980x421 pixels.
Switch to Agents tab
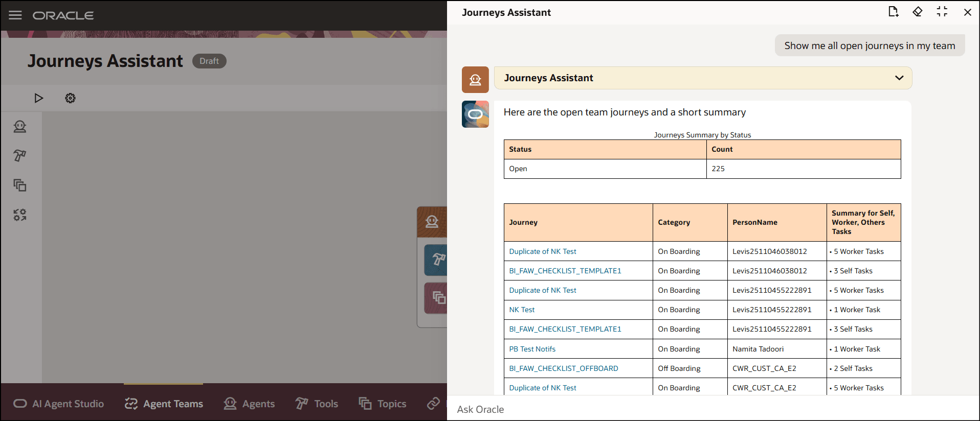pos(249,404)
